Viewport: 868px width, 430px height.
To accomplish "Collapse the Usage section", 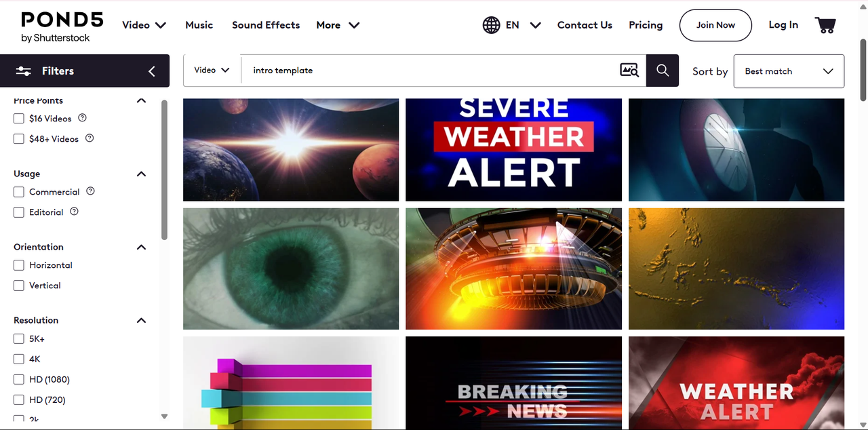I will [141, 174].
